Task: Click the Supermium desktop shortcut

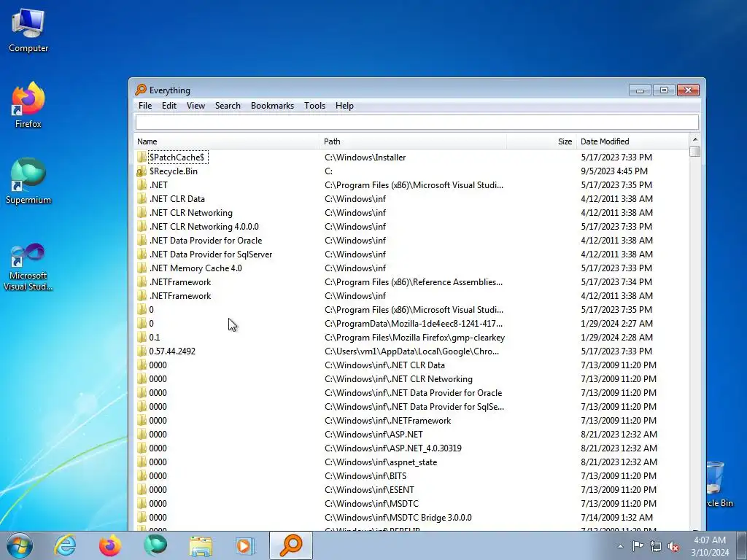Action: pyautogui.click(x=28, y=182)
